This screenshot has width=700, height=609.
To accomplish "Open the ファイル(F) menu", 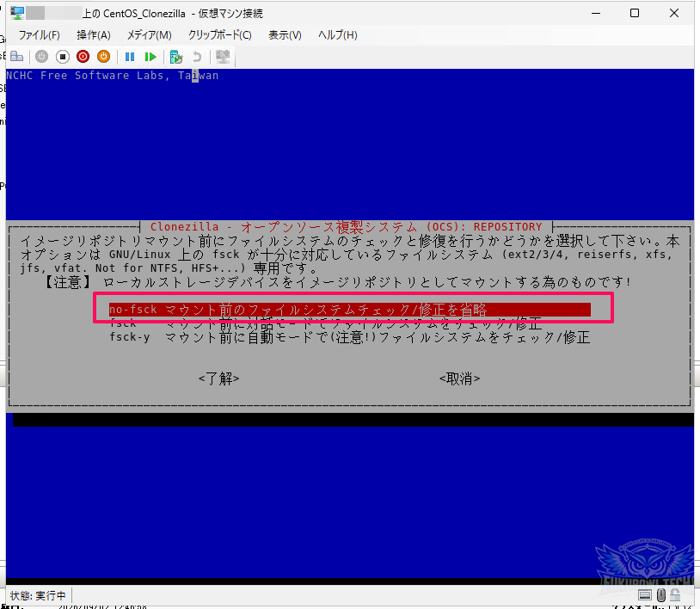I will coord(40,34).
